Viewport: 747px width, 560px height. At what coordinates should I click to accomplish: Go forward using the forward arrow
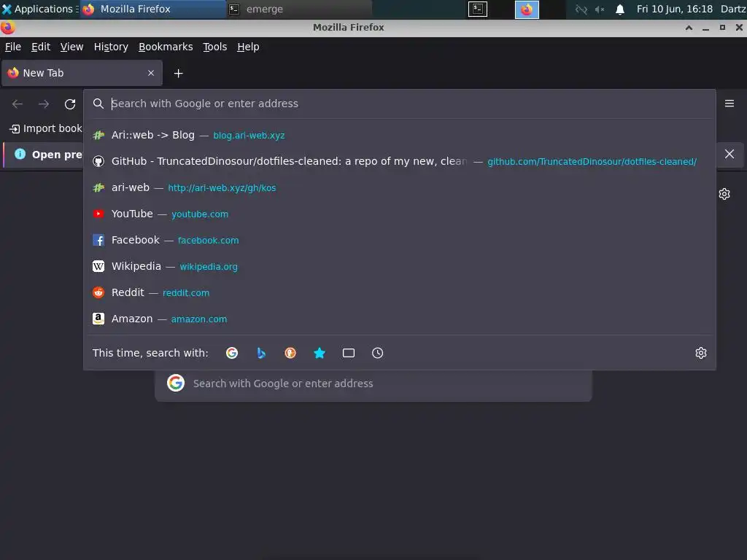tap(44, 104)
